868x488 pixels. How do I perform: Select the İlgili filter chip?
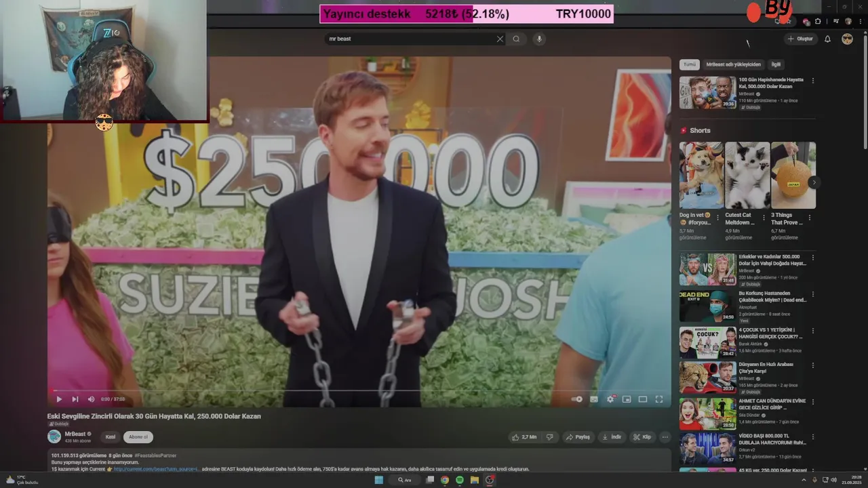click(x=776, y=64)
